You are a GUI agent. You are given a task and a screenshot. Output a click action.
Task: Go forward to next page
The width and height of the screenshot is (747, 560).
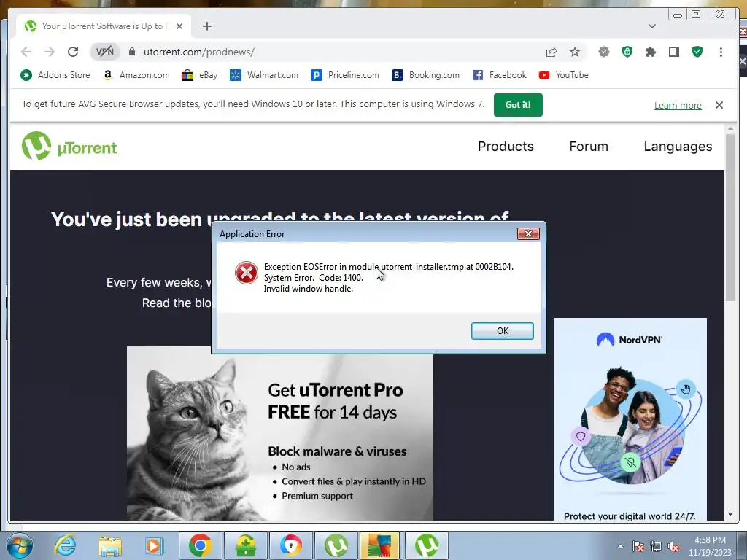point(50,52)
